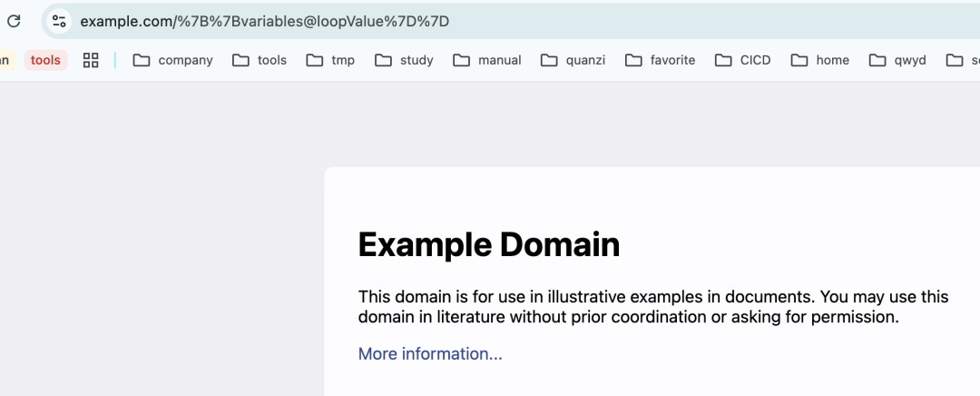Open the red tools bookmark chip
Image resolution: width=980 pixels, height=396 pixels.
(45, 60)
